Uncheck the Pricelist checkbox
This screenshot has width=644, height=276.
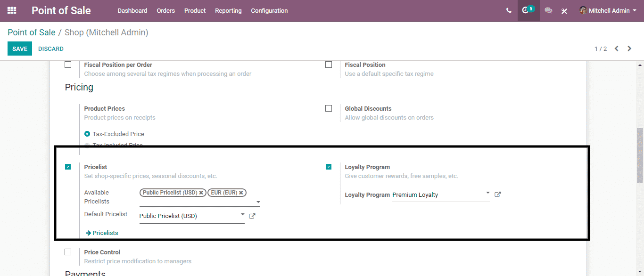(68, 167)
